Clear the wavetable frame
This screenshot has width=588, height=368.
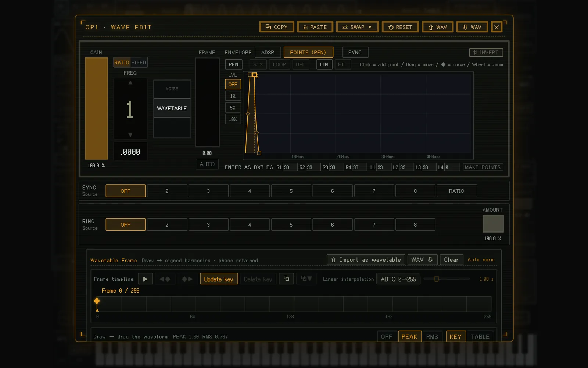click(x=451, y=260)
